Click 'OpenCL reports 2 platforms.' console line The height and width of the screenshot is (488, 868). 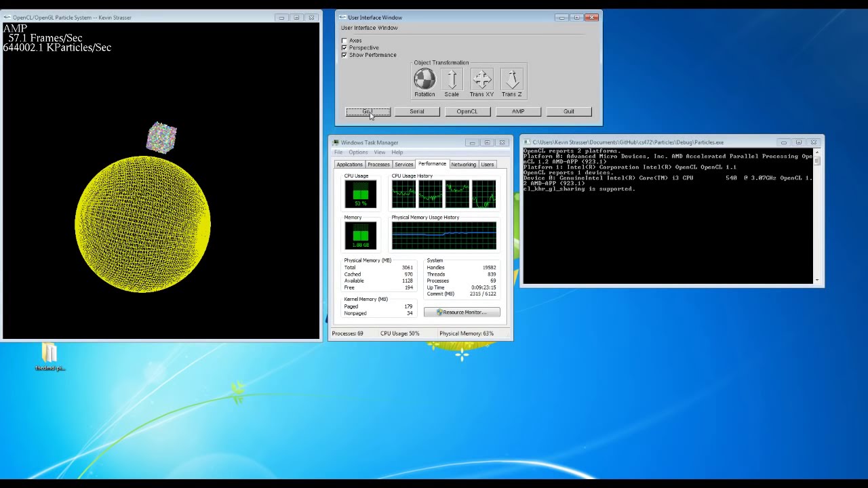(572, 150)
